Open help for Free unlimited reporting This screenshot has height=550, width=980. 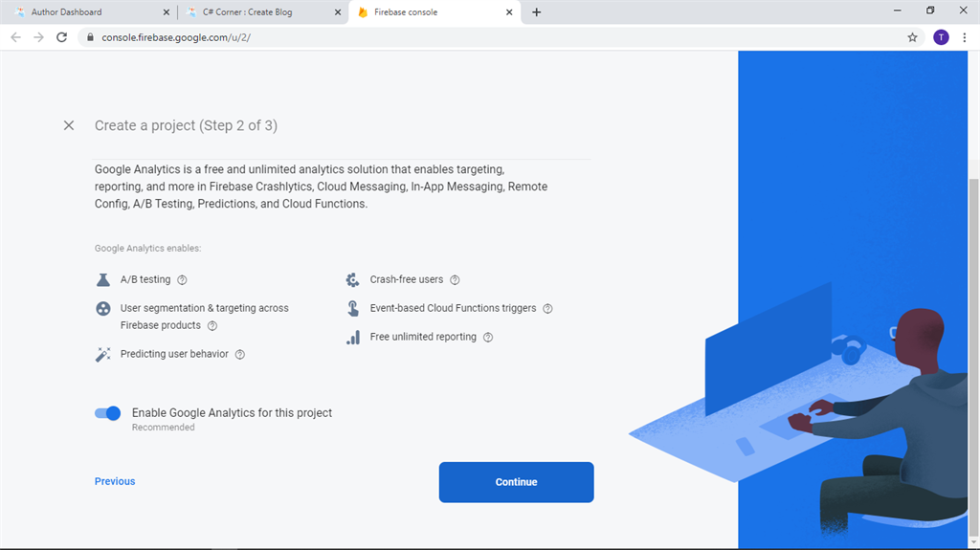488,338
